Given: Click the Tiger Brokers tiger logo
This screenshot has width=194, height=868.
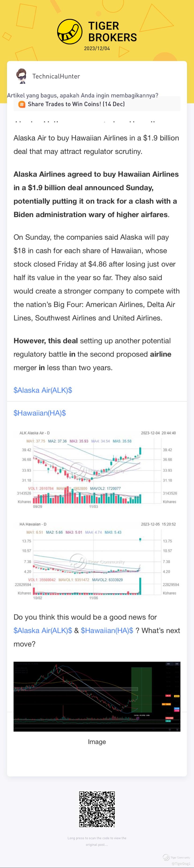Looking at the screenshot, I should (x=70, y=32).
